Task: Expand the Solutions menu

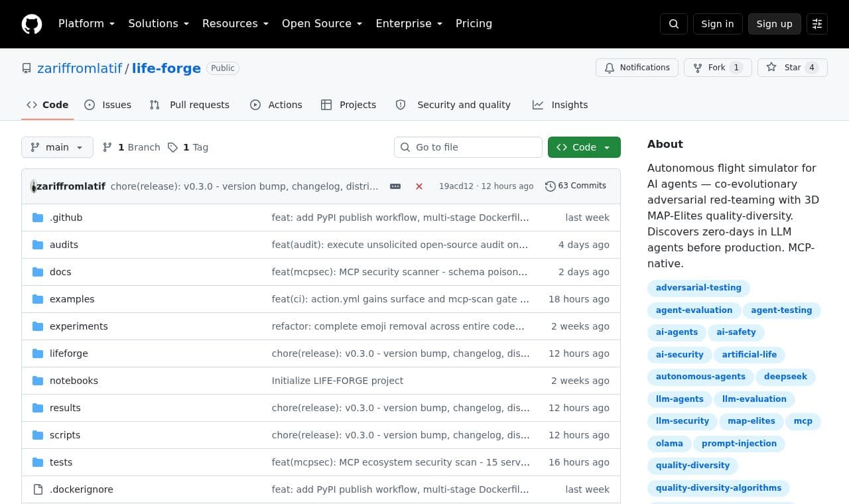Action: [159, 24]
